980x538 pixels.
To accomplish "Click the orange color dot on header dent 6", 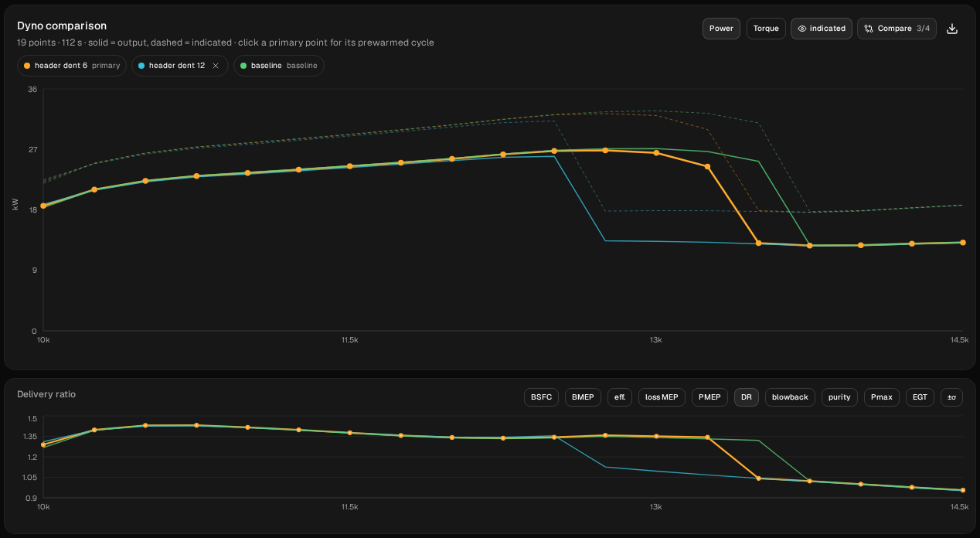I will (27, 66).
